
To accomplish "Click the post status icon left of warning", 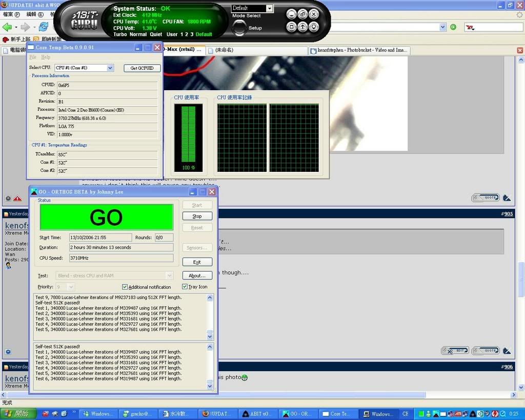I will coord(8,198).
